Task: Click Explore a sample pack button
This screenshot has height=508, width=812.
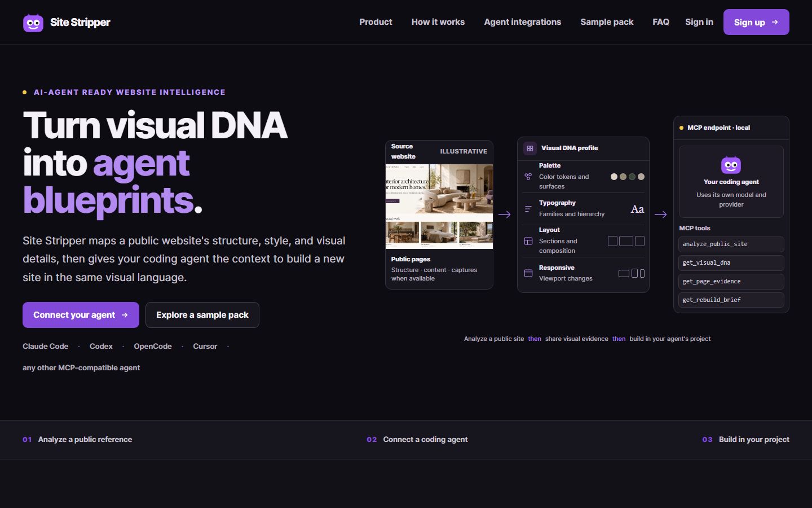Action: (x=202, y=315)
